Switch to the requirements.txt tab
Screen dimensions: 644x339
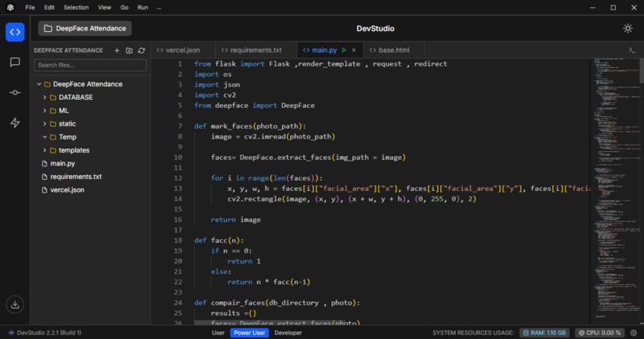[x=256, y=50]
